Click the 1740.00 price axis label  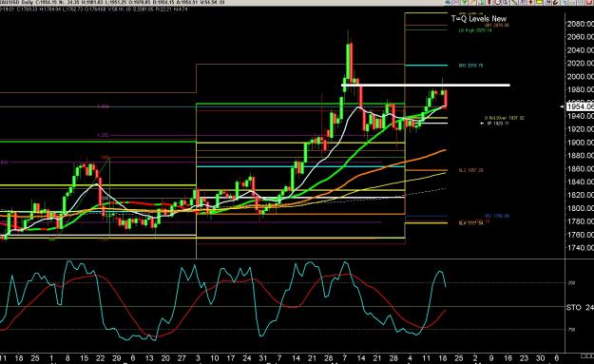[x=580, y=248]
